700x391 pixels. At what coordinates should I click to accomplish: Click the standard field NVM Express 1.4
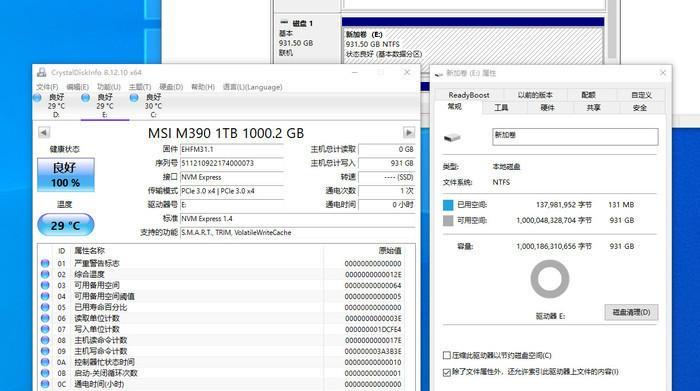click(x=297, y=218)
